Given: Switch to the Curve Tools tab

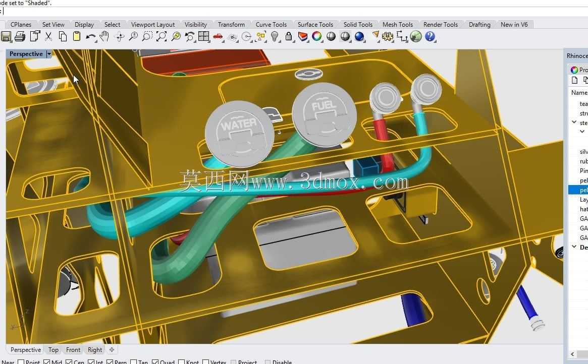Looking at the screenshot, I should click(x=271, y=24).
